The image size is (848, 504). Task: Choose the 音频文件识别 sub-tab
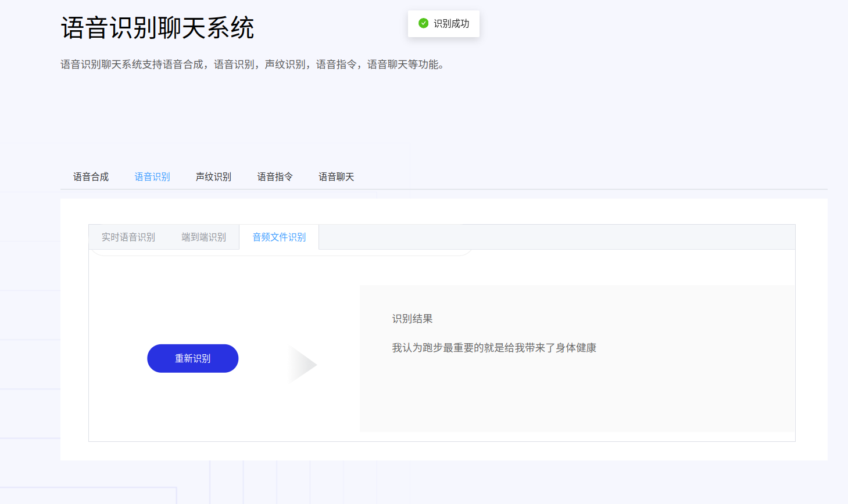[279, 237]
